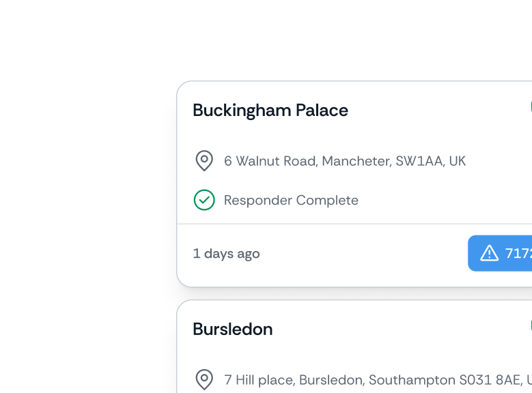Screen dimensions: 532x393
Task: Click green status indicator at Buckingham Palace card edge
Action: pos(530,107)
